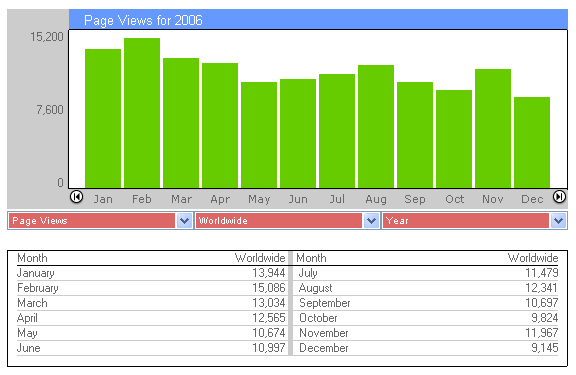576x375 pixels.
Task: Click the July row label
Action: pos(308,273)
